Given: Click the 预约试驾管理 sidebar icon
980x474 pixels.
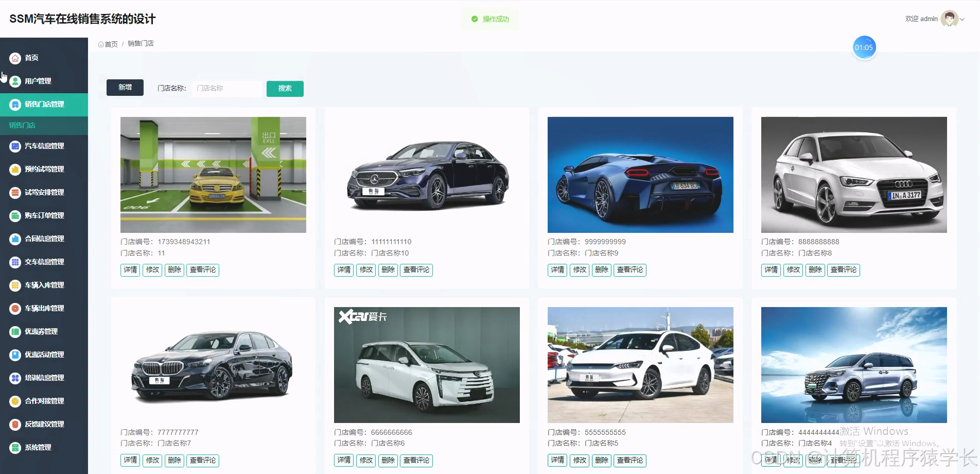Looking at the screenshot, I should point(15,170).
